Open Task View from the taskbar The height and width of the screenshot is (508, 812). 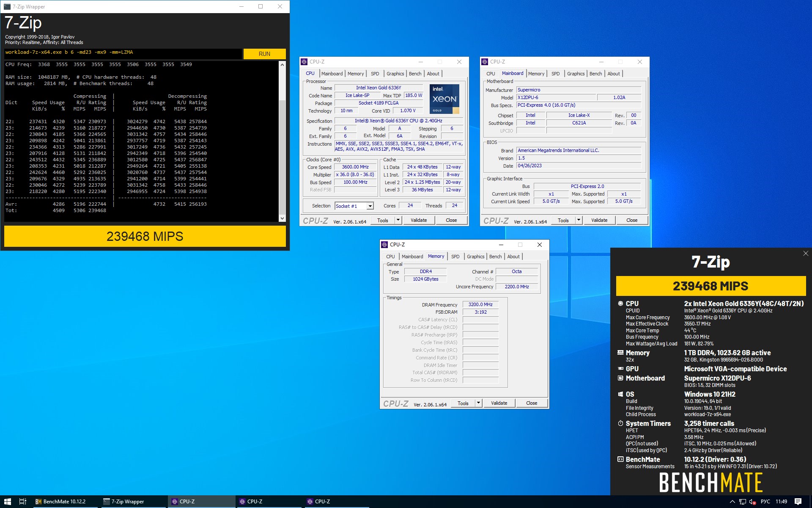coord(23,502)
